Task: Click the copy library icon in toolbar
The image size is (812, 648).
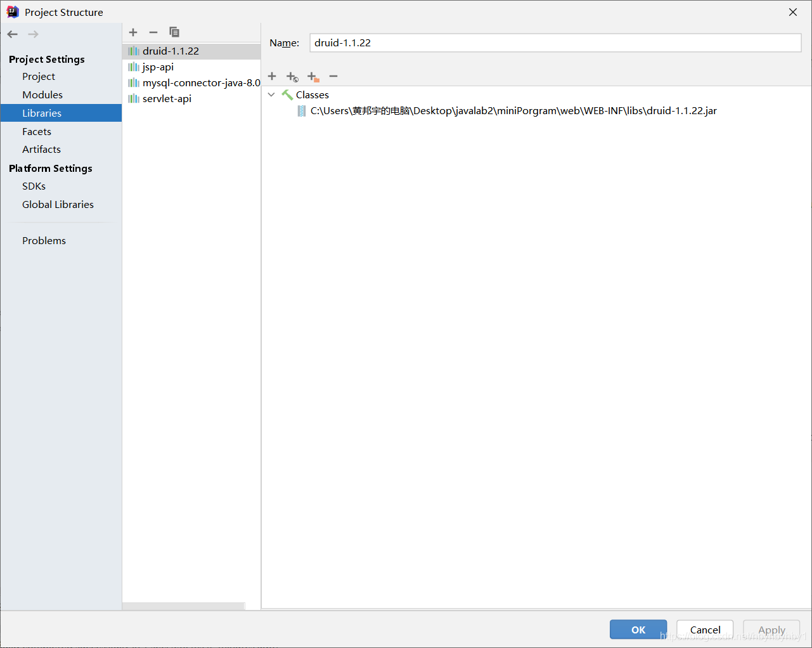Action: [x=174, y=32]
